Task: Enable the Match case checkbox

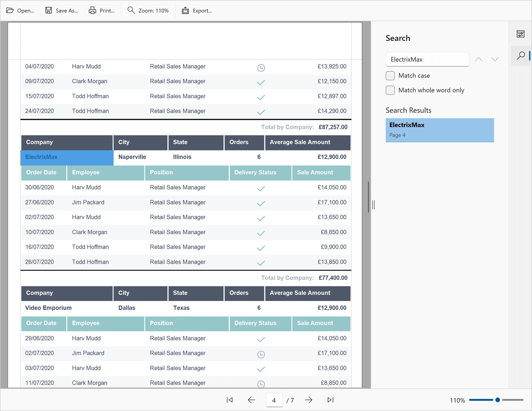Action: (x=390, y=75)
